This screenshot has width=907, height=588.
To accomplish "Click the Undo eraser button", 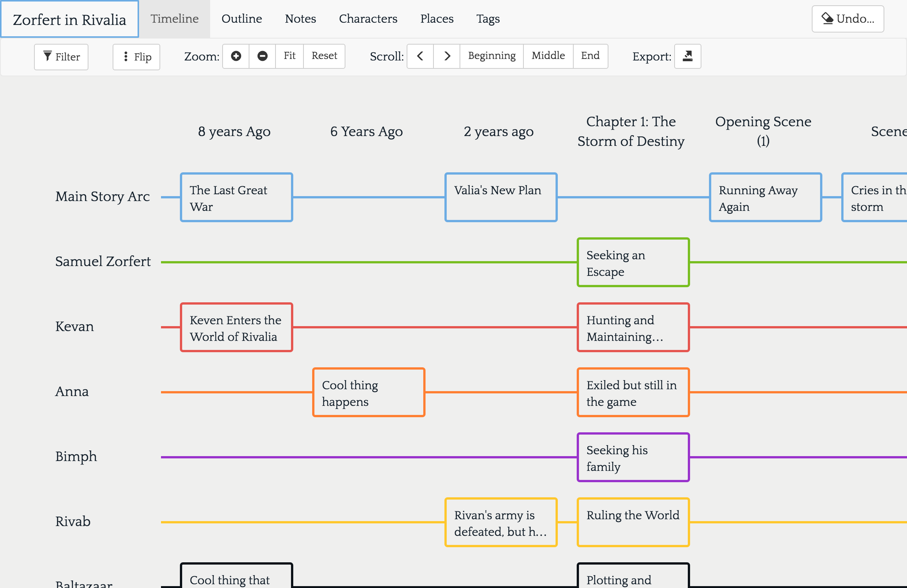I will (848, 19).
